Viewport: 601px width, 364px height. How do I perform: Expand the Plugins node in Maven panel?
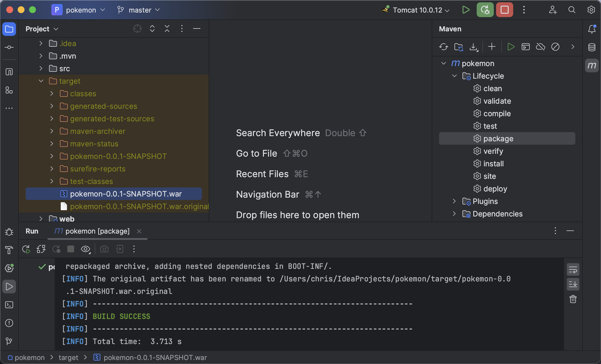454,201
